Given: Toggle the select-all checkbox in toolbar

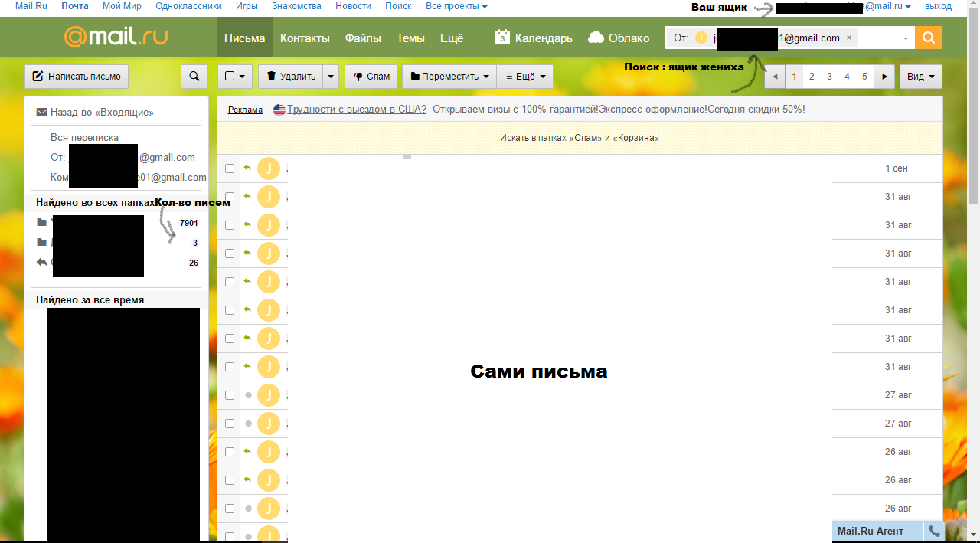Looking at the screenshot, I should tap(230, 77).
